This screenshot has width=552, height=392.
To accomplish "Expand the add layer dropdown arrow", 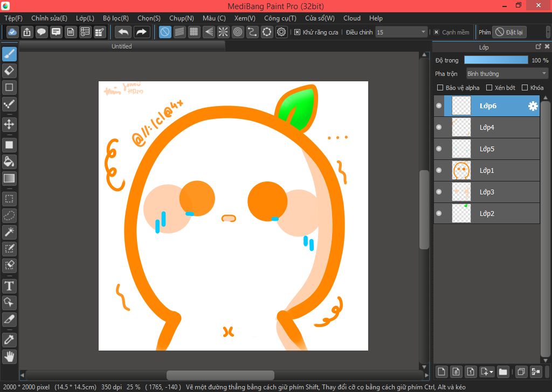I will point(491,372).
